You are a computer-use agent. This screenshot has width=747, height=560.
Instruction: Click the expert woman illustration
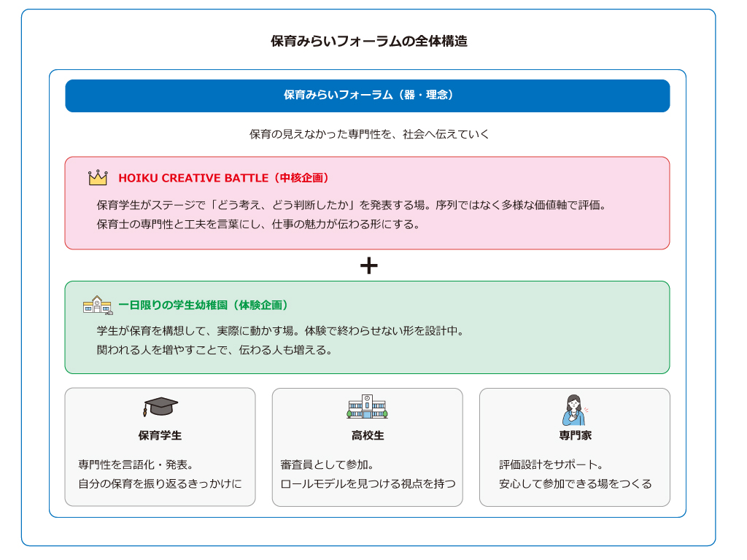point(574,410)
